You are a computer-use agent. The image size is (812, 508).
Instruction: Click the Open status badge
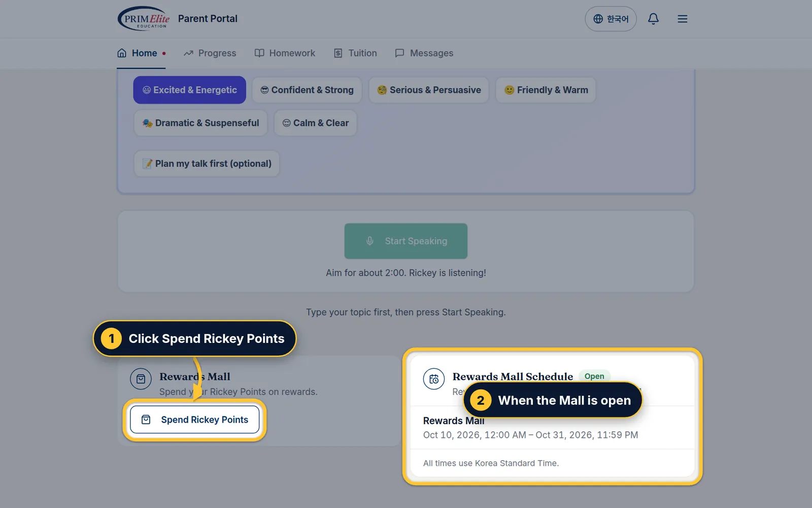(x=594, y=376)
